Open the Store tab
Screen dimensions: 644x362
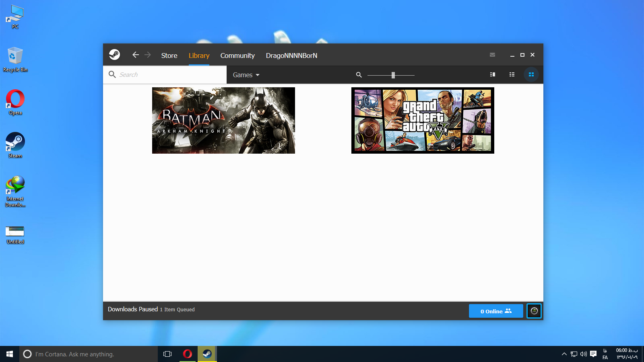(x=169, y=56)
